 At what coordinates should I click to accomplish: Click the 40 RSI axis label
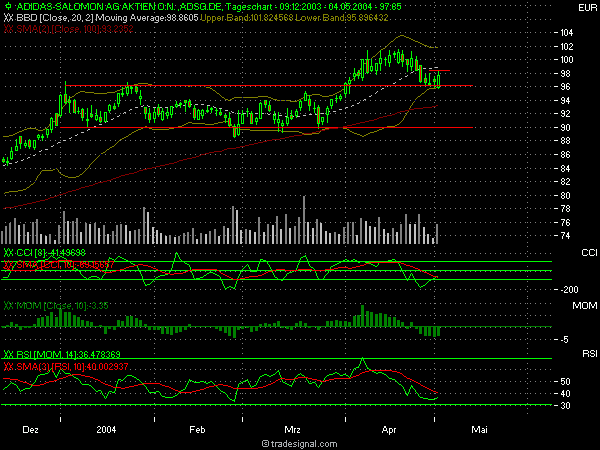(565, 394)
